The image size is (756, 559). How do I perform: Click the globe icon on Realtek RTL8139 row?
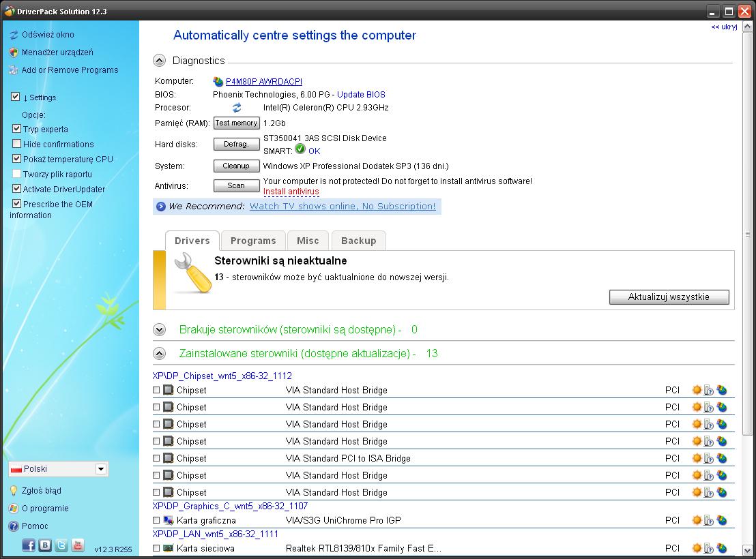[722, 548]
